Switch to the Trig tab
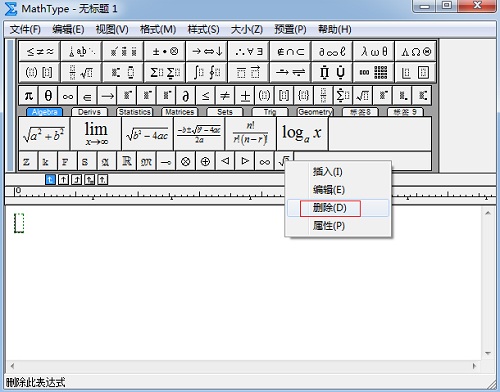The height and width of the screenshot is (392, 500). [270, 112]
